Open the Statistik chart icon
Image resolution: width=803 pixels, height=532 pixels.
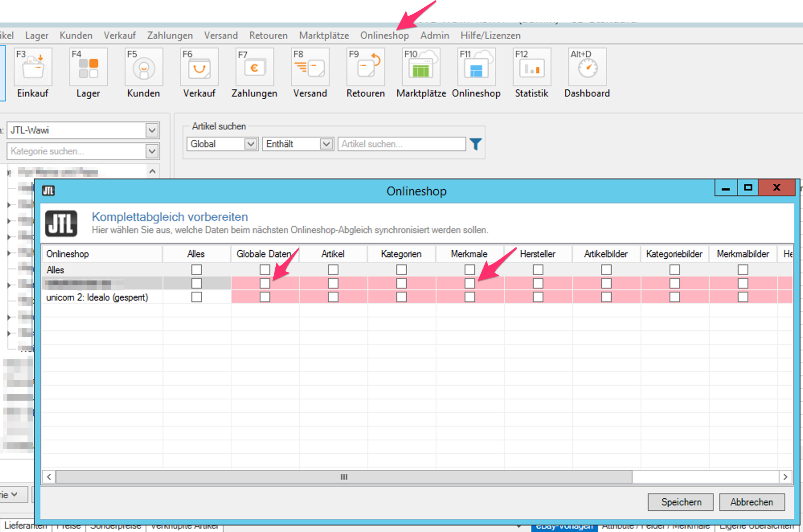tap(532, 67)
